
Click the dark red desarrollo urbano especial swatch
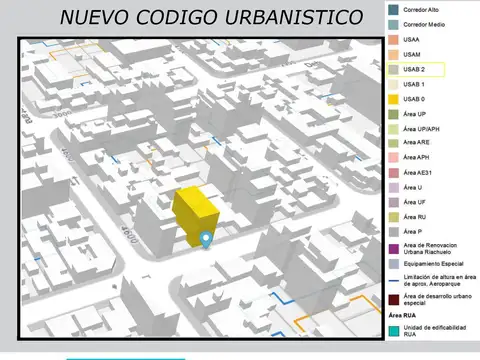pos(393,300)
